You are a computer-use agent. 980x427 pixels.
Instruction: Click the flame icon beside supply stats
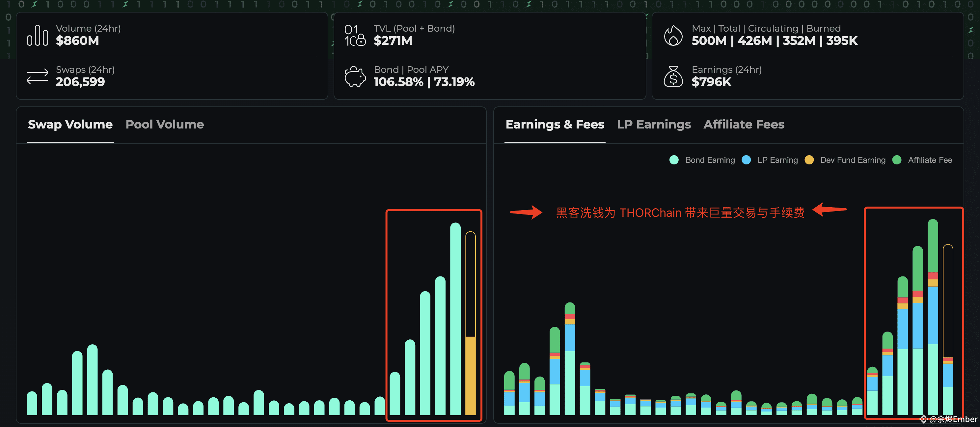(x=673, y=35)
